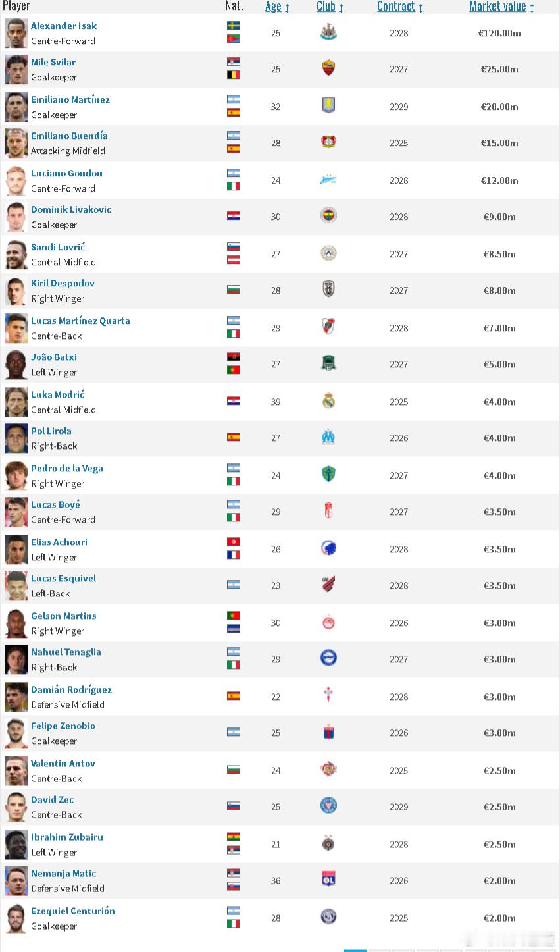Viewport: 560px width, 952px height.
Task: Click Zenit logo in Luciano Gondou row
Action: 328,180
